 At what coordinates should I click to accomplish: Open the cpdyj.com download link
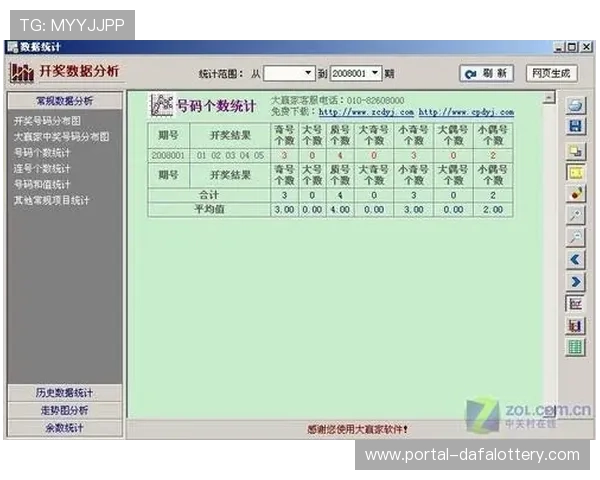click(x=466, y=112)
